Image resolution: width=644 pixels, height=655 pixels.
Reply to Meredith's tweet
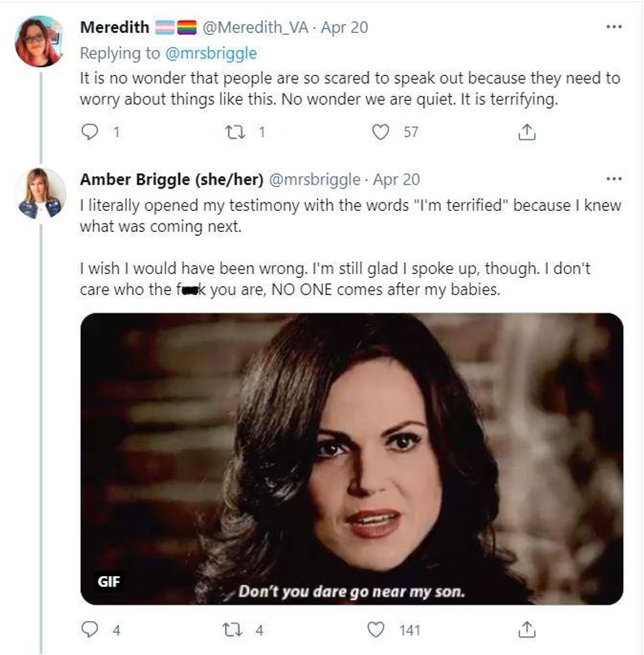tap(89, 132)
